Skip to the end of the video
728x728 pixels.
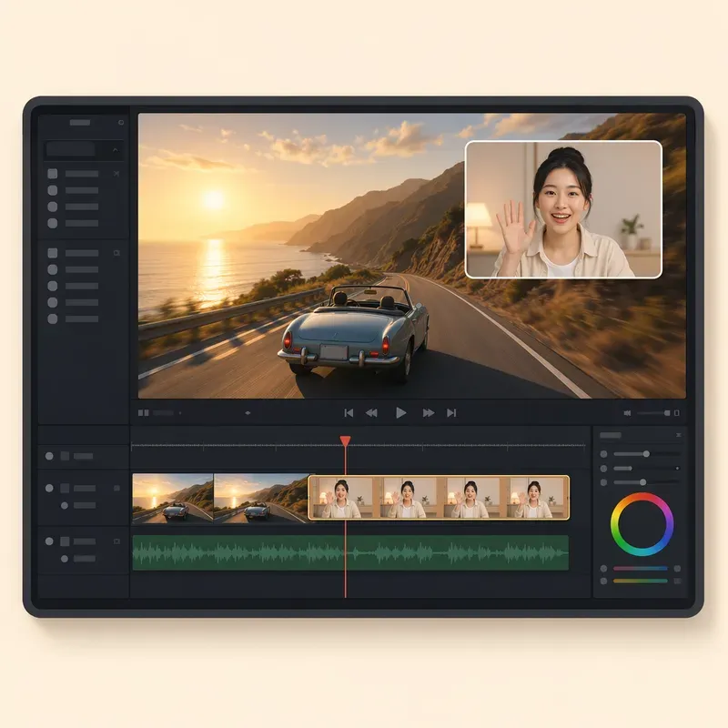(451, 413)
